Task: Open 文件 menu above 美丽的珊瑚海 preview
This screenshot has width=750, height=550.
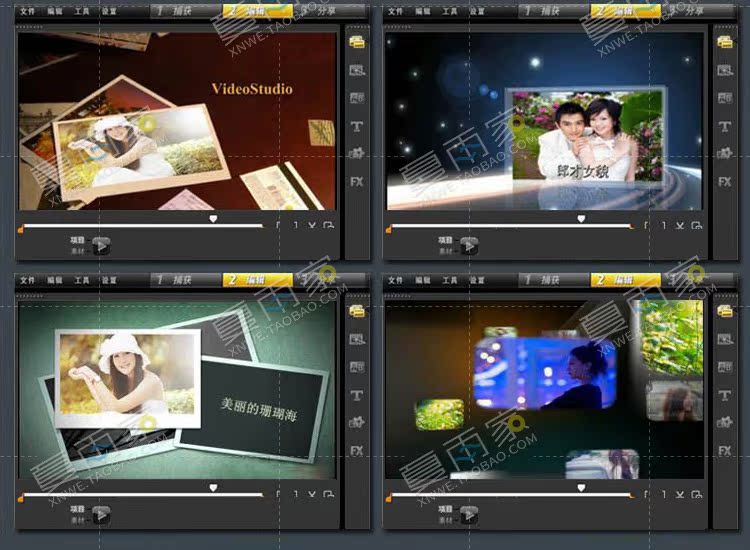Action: (27, 280)
